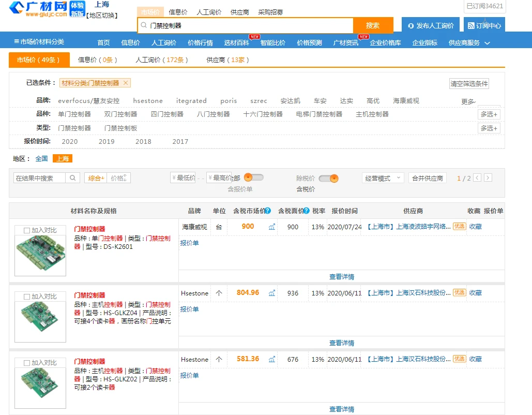This screenshot has width=532, height=415.
Task: Click 在结果中搜索 input field
Action: [x=40, y=178]
